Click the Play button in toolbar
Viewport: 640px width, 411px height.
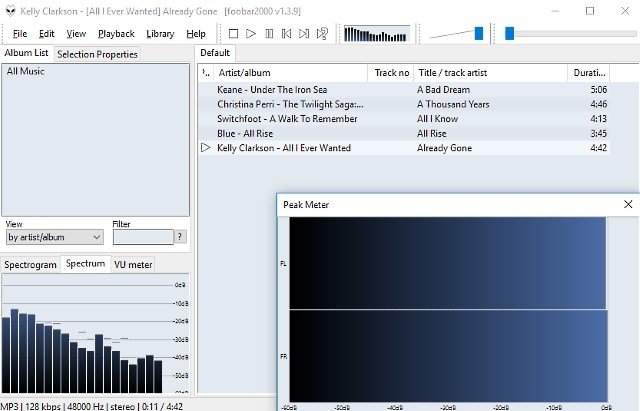pyautogui.click(x=251, y=33)
